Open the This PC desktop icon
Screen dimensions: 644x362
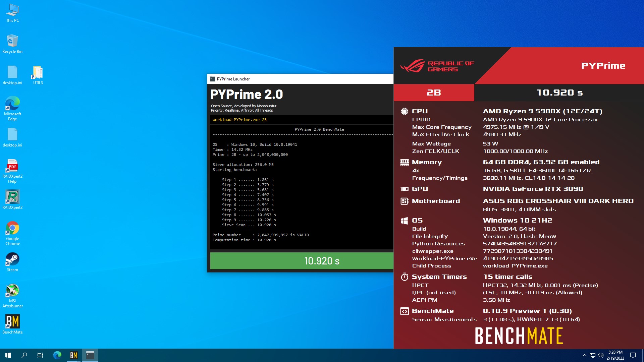point(12,13)
